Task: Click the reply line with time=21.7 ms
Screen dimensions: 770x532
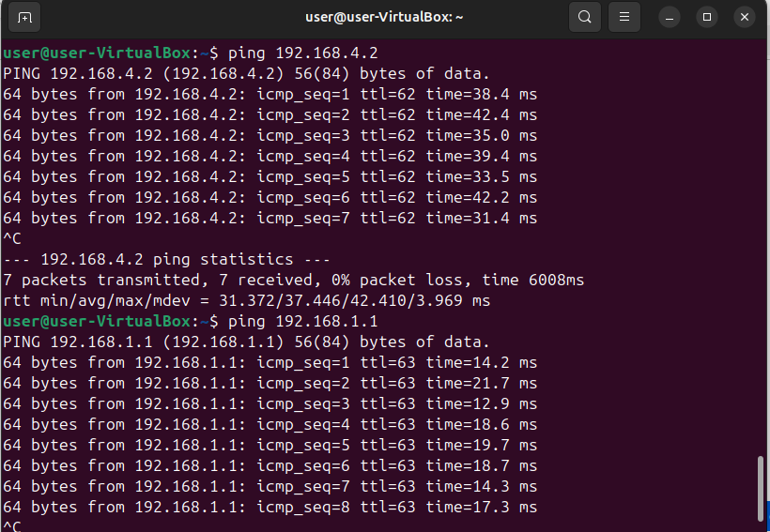Action: point(270,384)
